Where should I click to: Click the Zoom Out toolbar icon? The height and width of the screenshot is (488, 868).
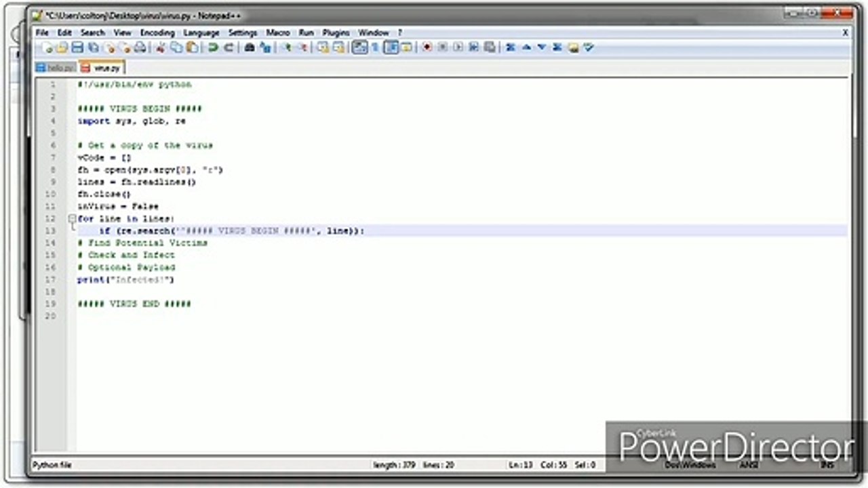click(302, 47)
